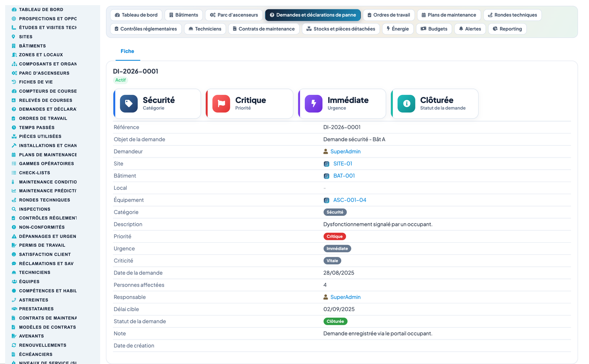Click the user icon beside Demandeur SuperAdmin
This screenshot has height=364, width=589.
tap(326, 151)
